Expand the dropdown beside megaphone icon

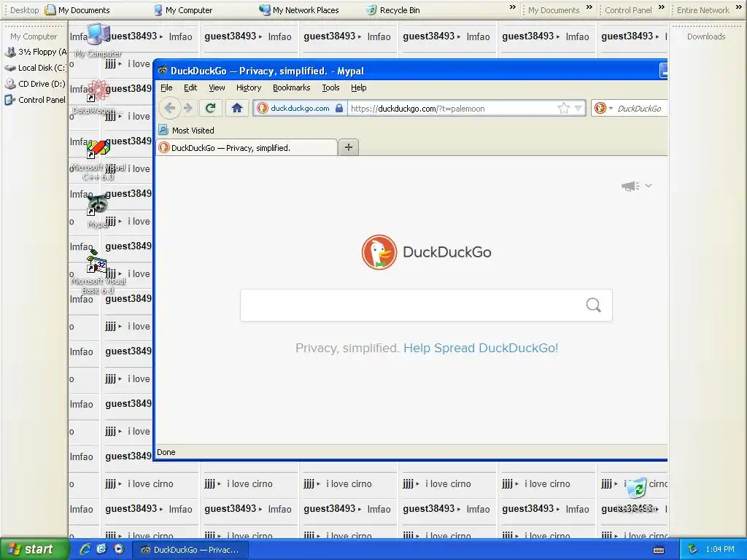(x=649, y=186)
